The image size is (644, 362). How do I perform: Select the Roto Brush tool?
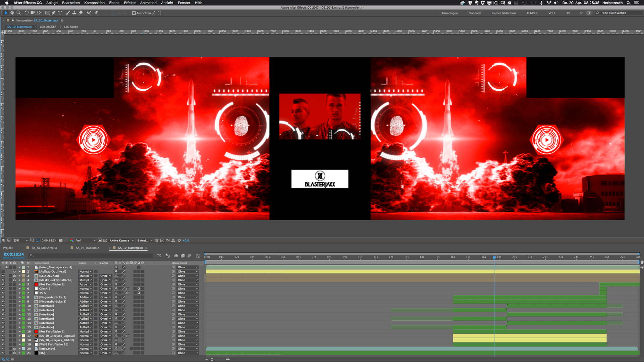pos(89,13)
